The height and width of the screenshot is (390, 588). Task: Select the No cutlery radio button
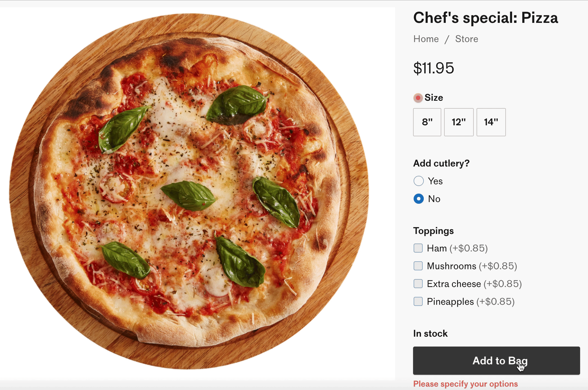click(419, 199)
